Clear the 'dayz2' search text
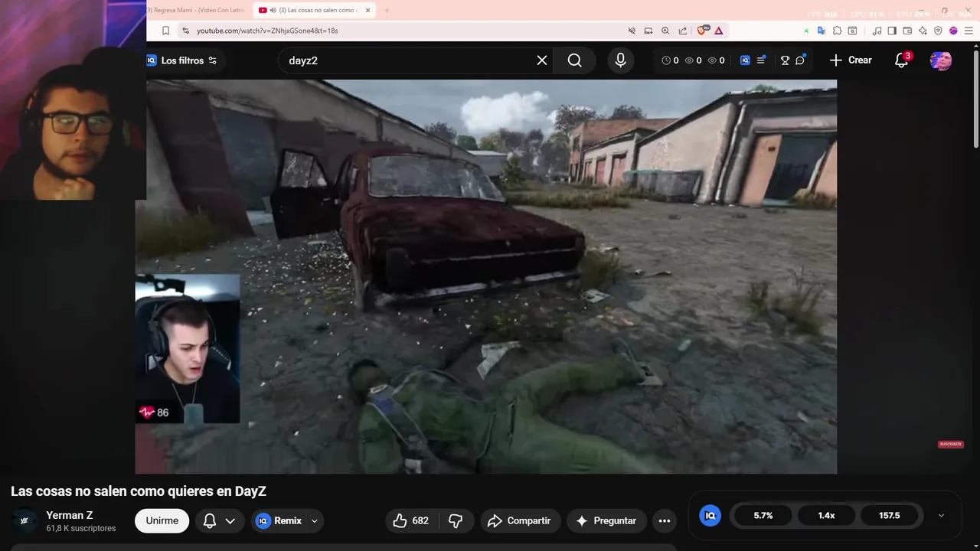Screen dimensions: 980x551 542,60
